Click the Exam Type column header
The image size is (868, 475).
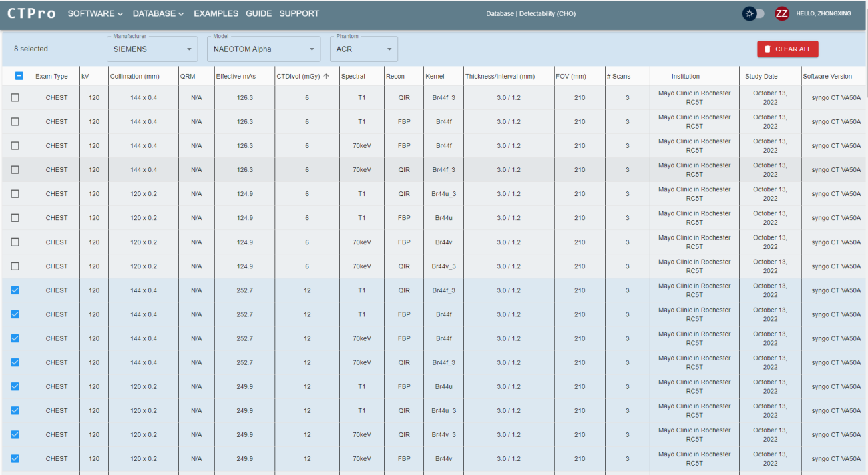click(51, 76)
